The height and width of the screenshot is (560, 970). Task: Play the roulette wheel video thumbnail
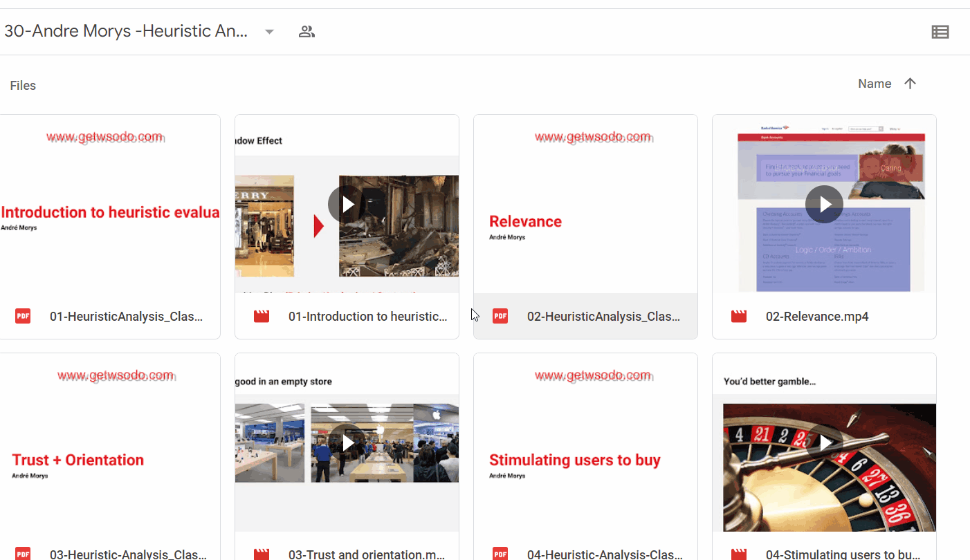coord(824,442)
